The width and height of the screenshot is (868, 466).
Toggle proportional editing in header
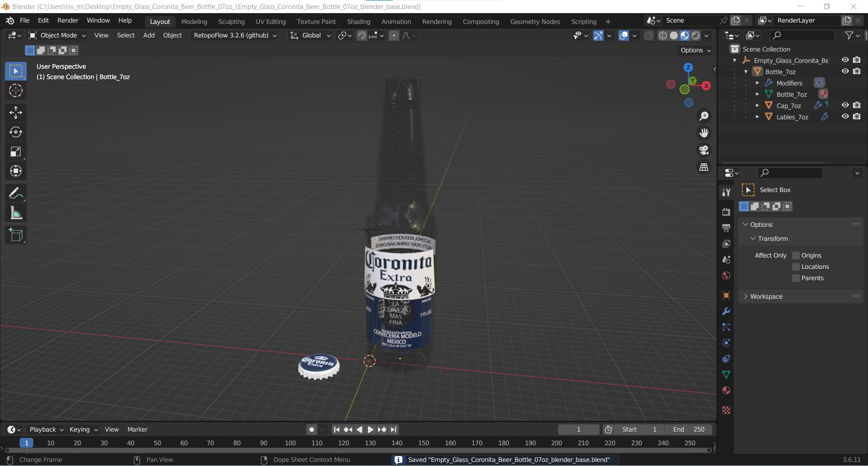(394, 35)
